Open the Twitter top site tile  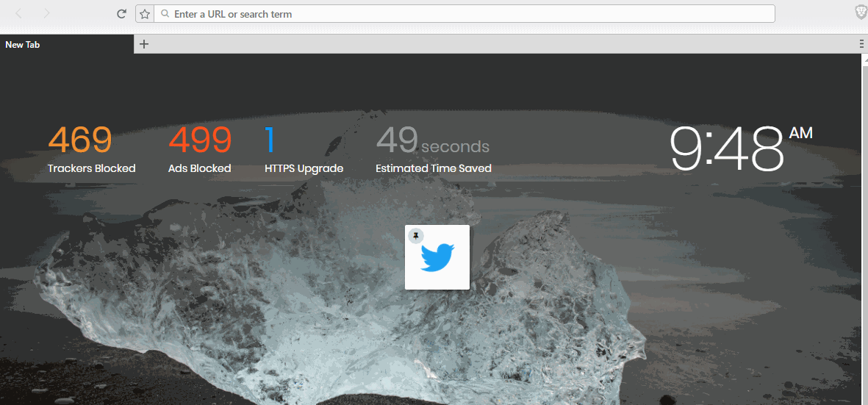point(437,257)
